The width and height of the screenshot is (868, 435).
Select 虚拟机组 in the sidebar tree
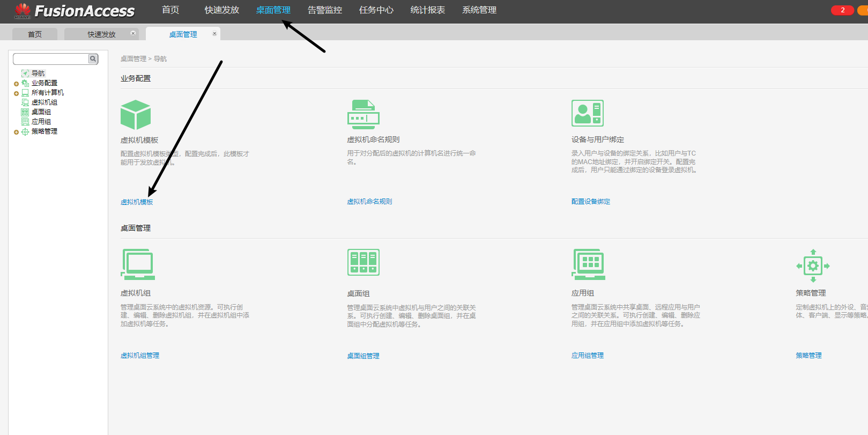44,102
